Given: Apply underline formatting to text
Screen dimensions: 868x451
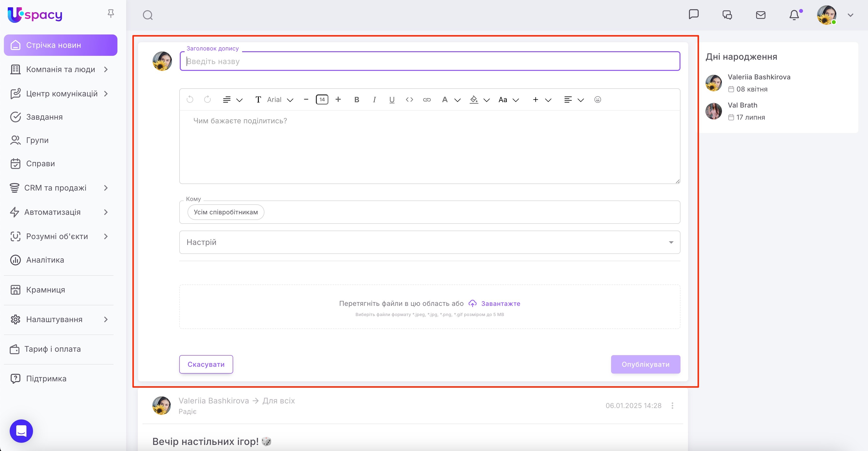Looking at the screenshot, I should click(x=392, y=100).
